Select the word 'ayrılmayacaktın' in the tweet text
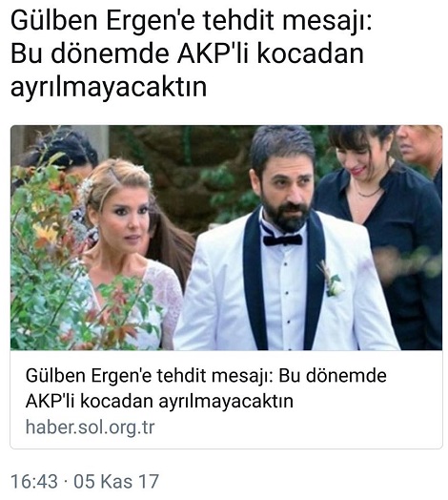This screenshot has width=448, height=500. point(109,87)
